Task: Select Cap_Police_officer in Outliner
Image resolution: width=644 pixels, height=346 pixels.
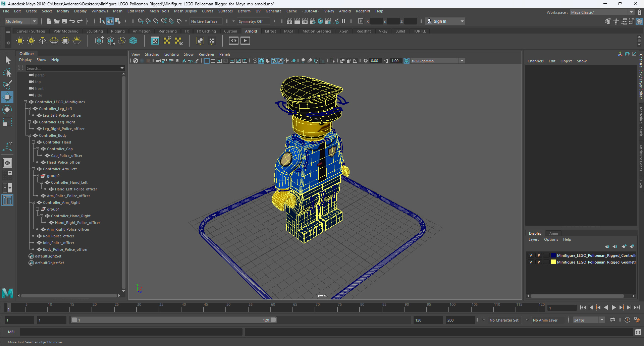Action: [66, 156]
